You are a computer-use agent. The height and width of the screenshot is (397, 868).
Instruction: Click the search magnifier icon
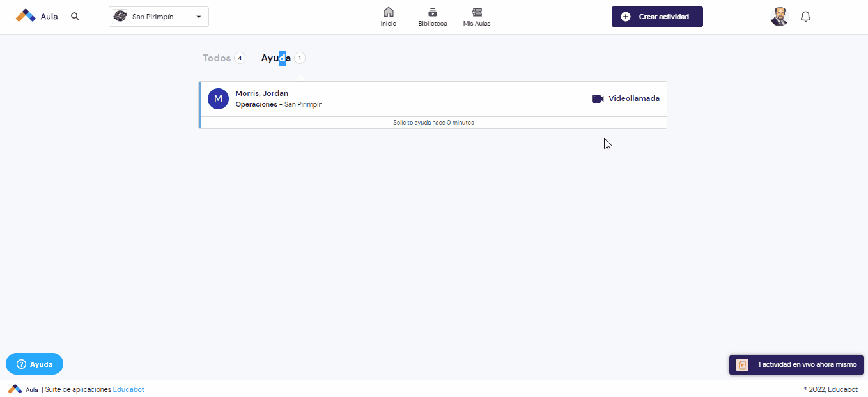75,17
